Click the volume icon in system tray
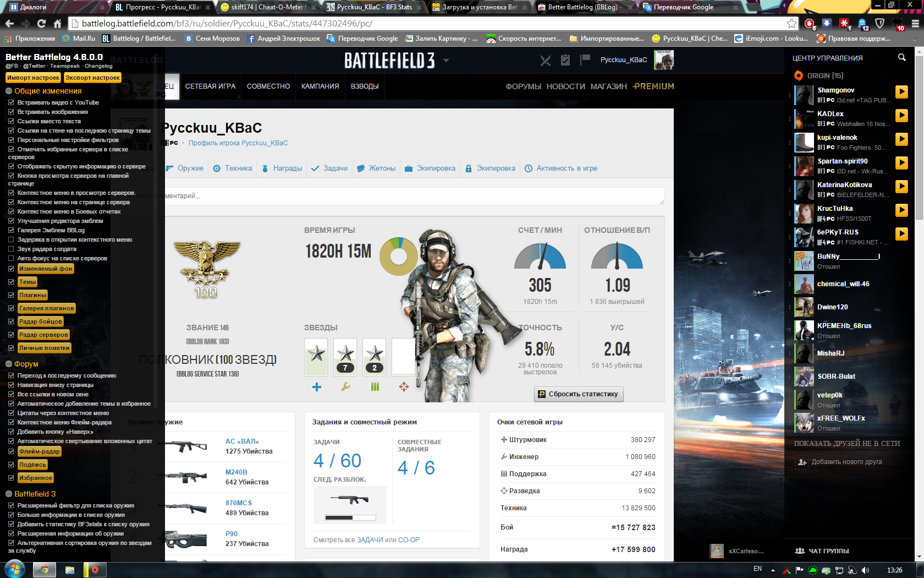This screenshot has height=578, width=924. [865, 570]
